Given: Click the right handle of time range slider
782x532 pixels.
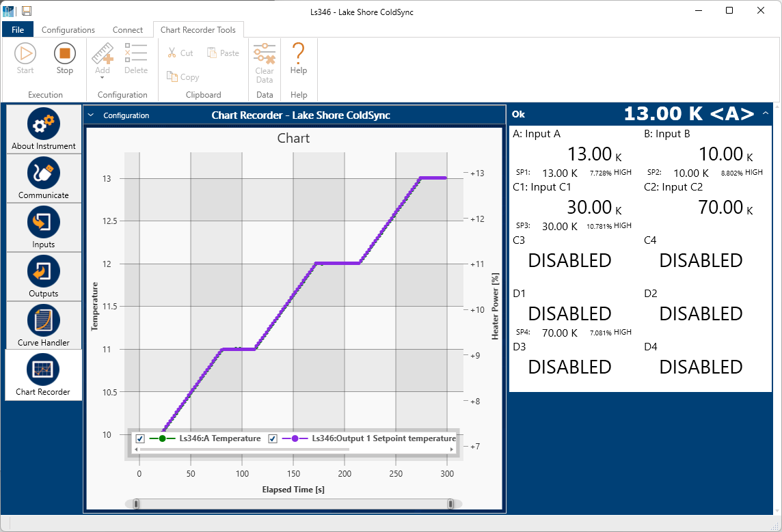Looking at the screenshot, I should pyautogui.click(x=450, y=504).
